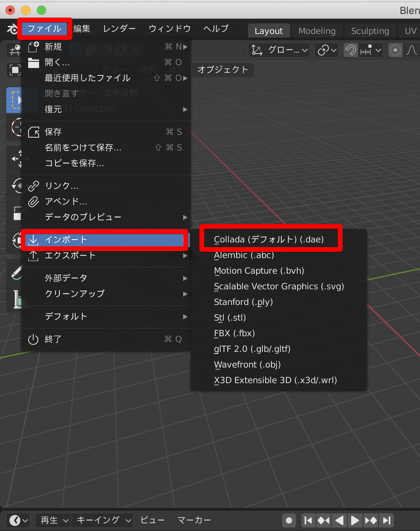The image size is (420, 531).
Task: Import glTF 2.0 (.glb/.gltf) file
Action: (x=278, y=349)
